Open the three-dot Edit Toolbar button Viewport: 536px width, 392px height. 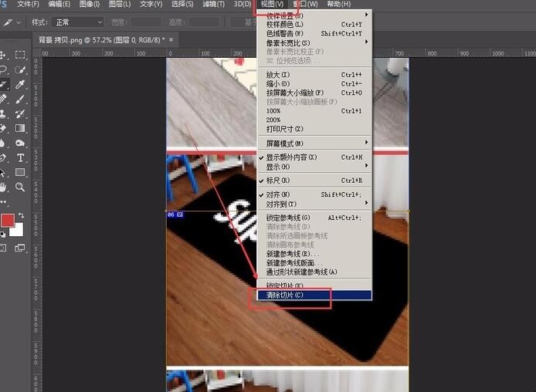[x=3, y=201]
